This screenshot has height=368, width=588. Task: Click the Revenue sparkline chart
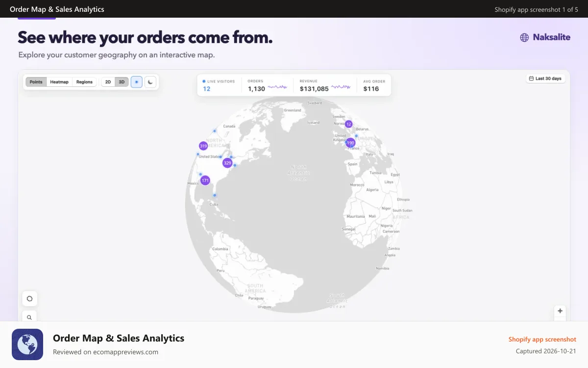pyautogui.click(x=341, y=87)
